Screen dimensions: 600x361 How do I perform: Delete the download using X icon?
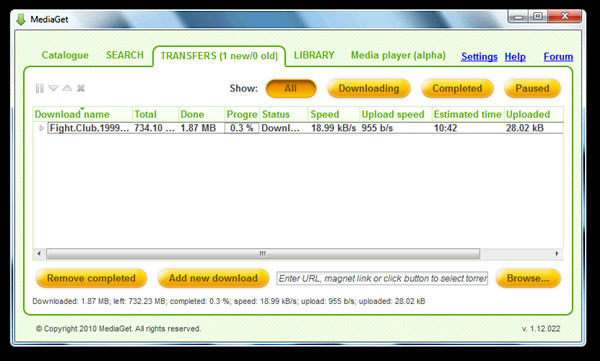click(x=81, y=88)
